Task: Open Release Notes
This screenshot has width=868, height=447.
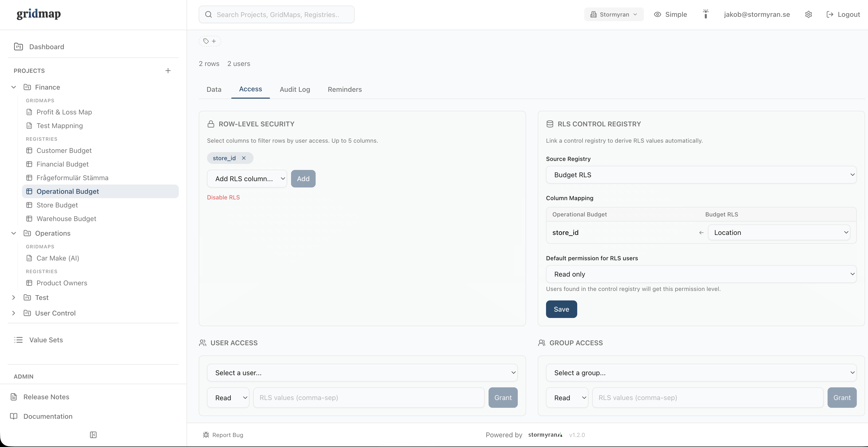Action: click(x=46, y=397)
